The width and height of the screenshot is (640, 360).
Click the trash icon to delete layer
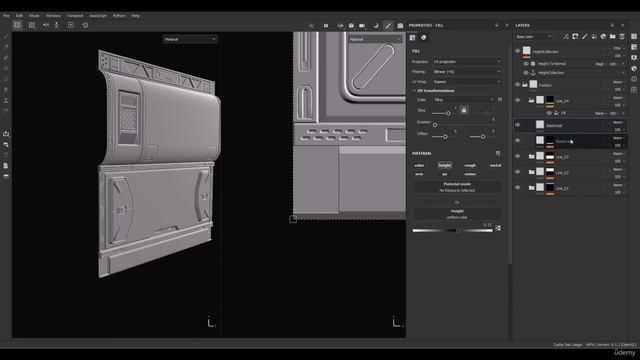pyautogui.click(x=622, y=37)
